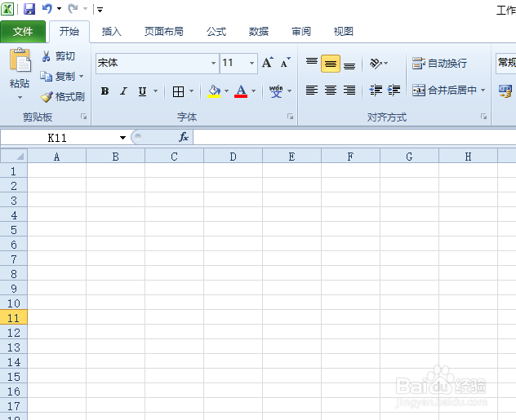This screenshot has height=420, width=516.
Task: Set bottom vertical alignment
Action: [x=349, y=64]
